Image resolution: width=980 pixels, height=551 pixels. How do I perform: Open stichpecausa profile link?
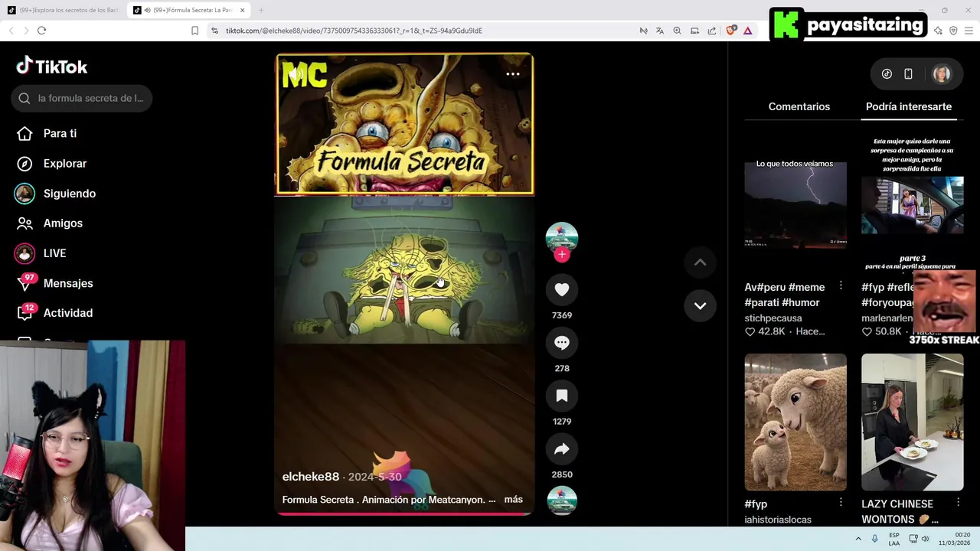point(773,318)
